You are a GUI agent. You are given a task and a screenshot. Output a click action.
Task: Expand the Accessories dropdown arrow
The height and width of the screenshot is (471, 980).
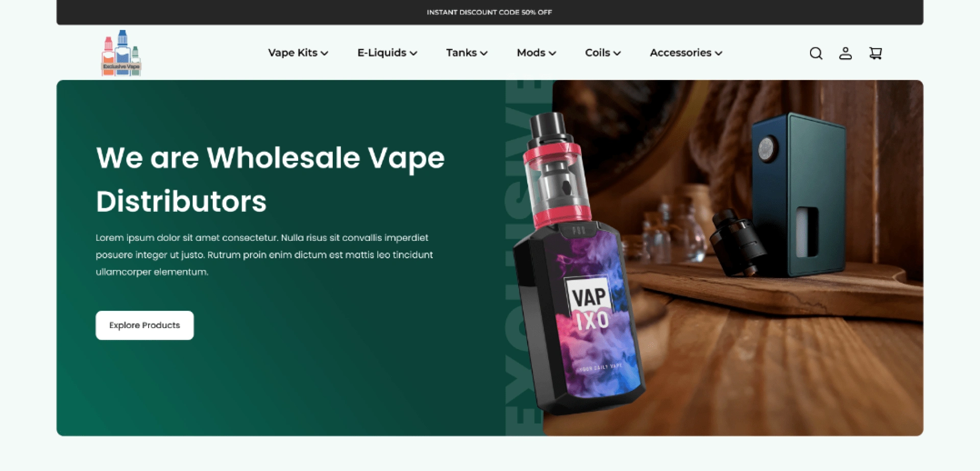pyautogui.click(x=719, y=53)
